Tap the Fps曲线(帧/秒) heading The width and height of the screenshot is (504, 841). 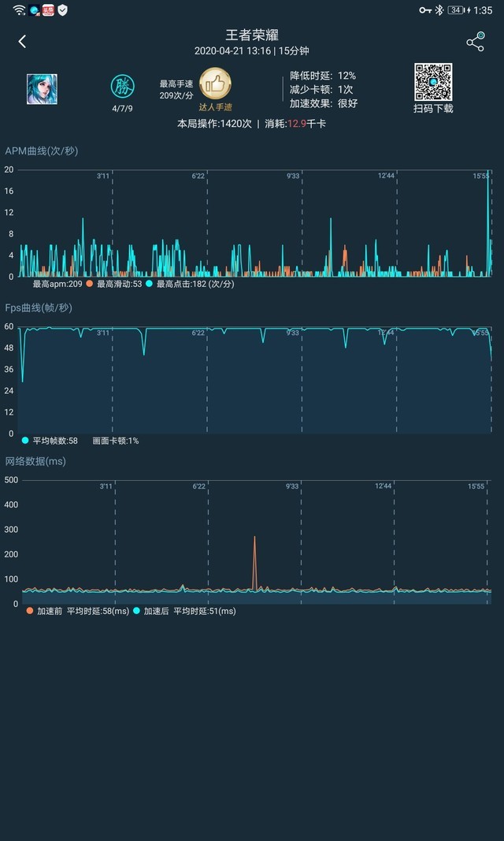(39, 308)
